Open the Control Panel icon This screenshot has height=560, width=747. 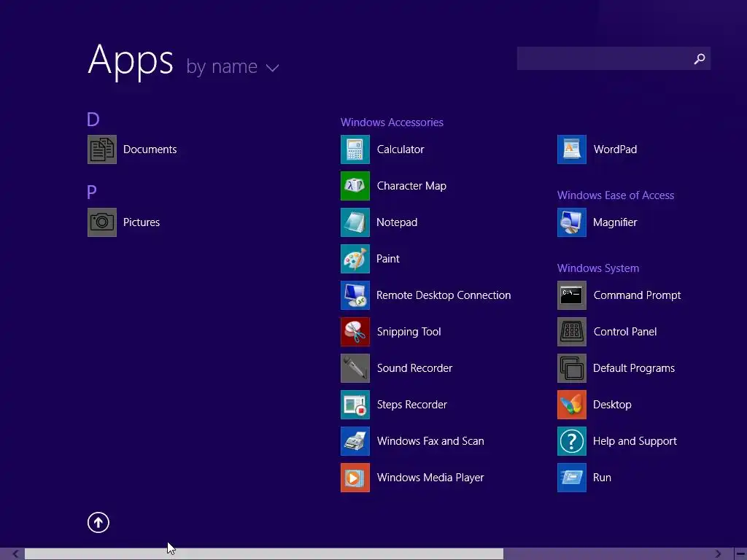[572, 332]
